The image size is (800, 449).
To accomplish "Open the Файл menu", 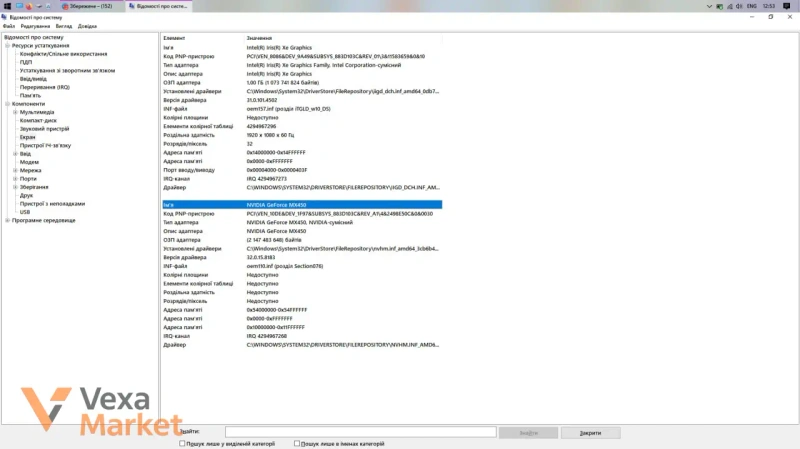I will pyautogui.click(x=9, y=26).
